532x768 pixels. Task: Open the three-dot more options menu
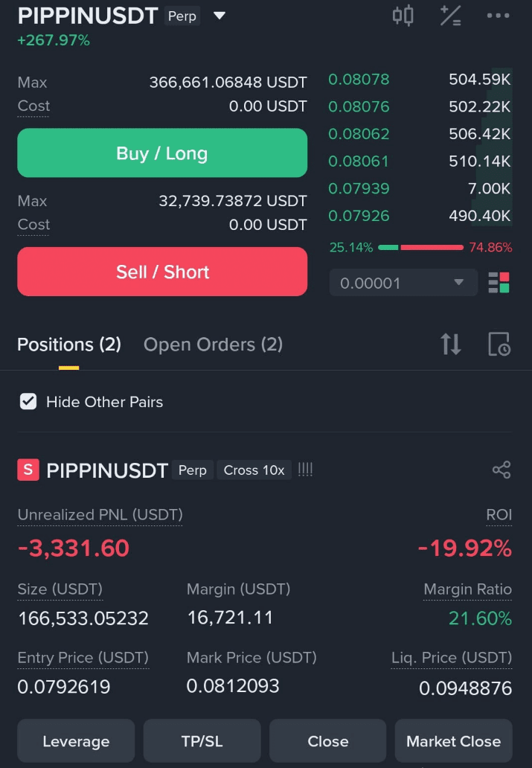(499, 16)
